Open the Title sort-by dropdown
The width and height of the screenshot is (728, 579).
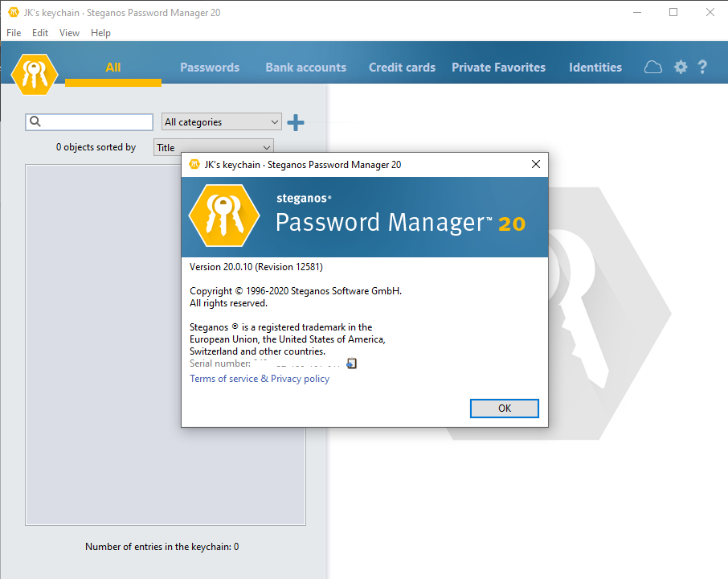[214, 147]
